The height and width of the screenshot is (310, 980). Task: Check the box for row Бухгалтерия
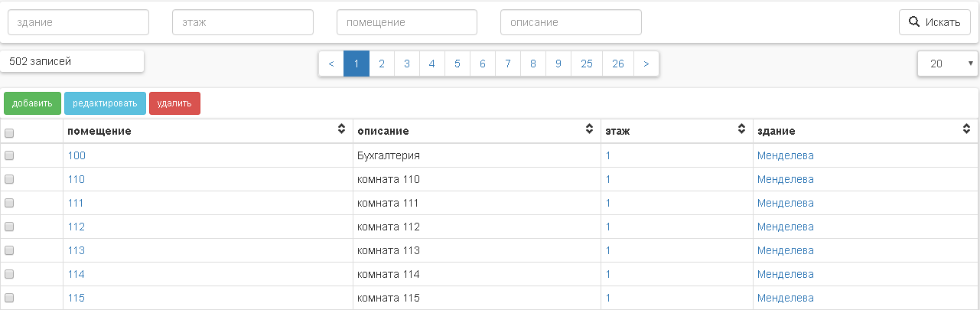click(9, 155)
